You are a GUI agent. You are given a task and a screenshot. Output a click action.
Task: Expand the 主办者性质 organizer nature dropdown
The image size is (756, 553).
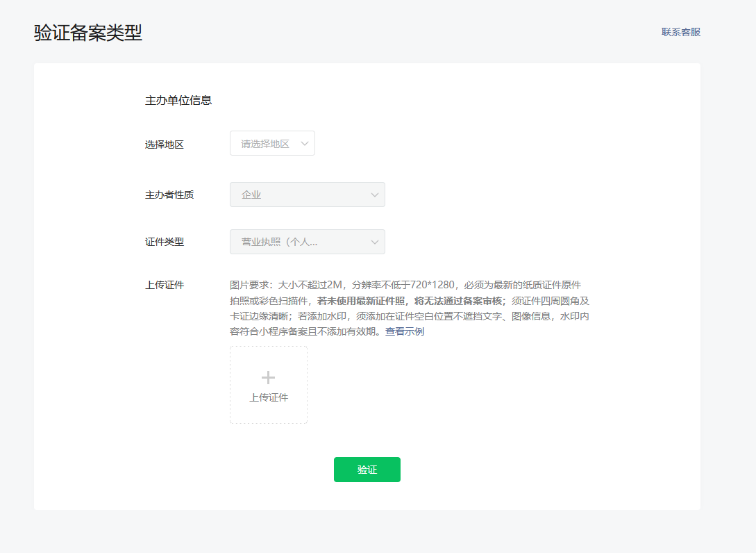[x=307, y=195]
